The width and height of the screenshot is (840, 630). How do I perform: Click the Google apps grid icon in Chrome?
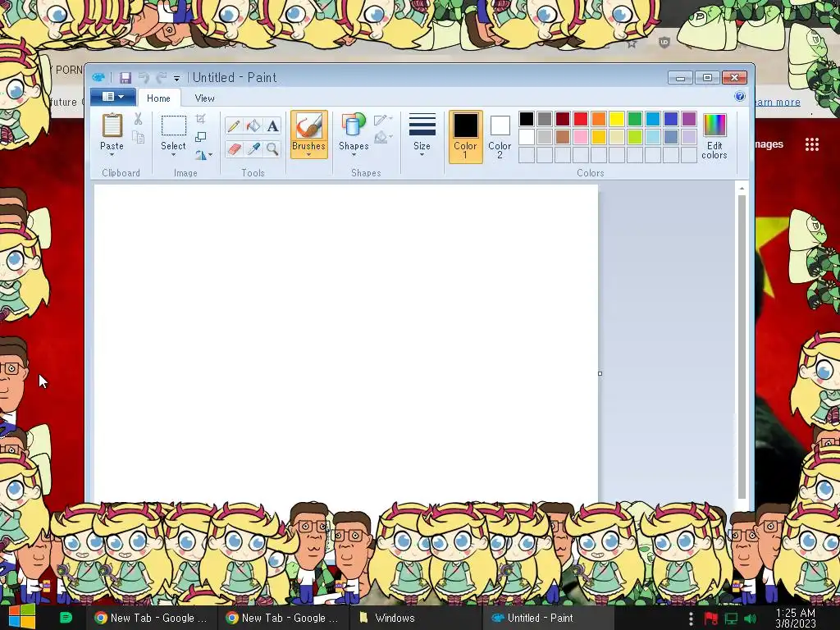point(812,144)
